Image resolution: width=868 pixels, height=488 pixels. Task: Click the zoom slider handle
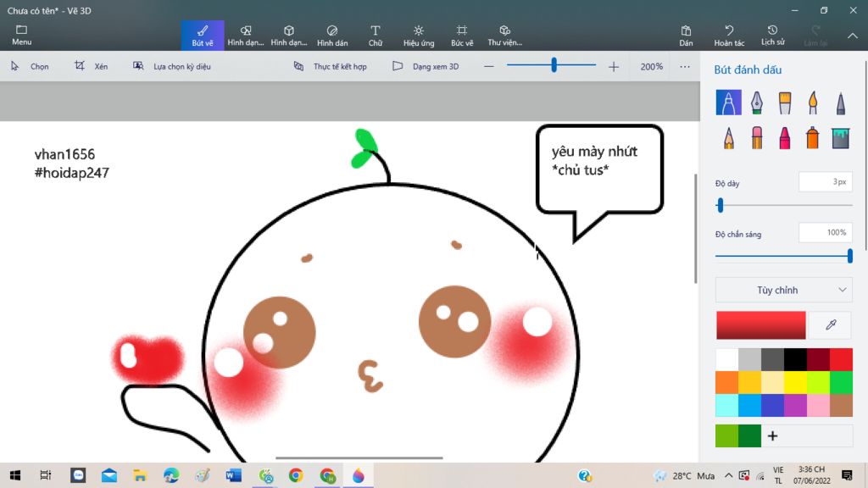(x=554, y=65)
